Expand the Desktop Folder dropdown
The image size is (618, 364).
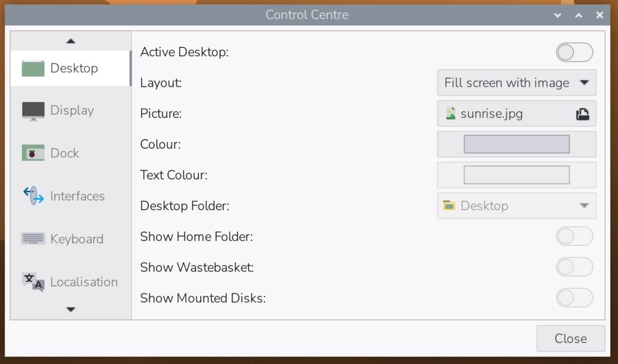click(517, 206)
